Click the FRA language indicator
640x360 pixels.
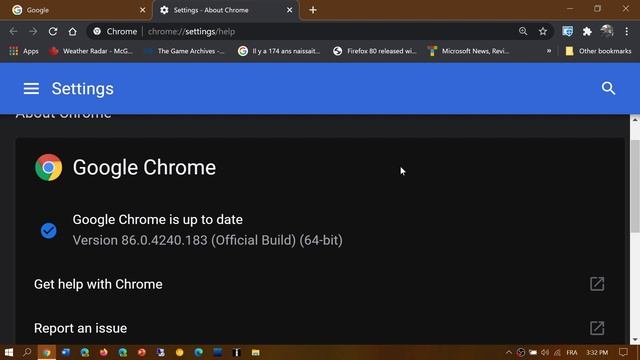coord(572,352)
